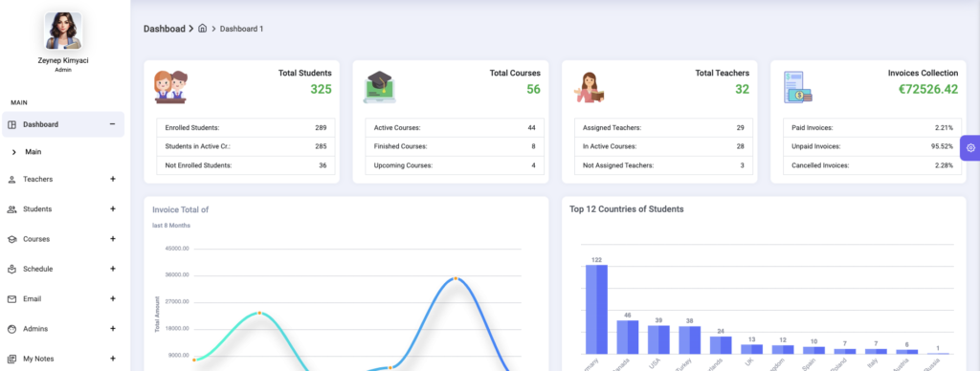Click the Cancelled Invoices row

[873, 165]
